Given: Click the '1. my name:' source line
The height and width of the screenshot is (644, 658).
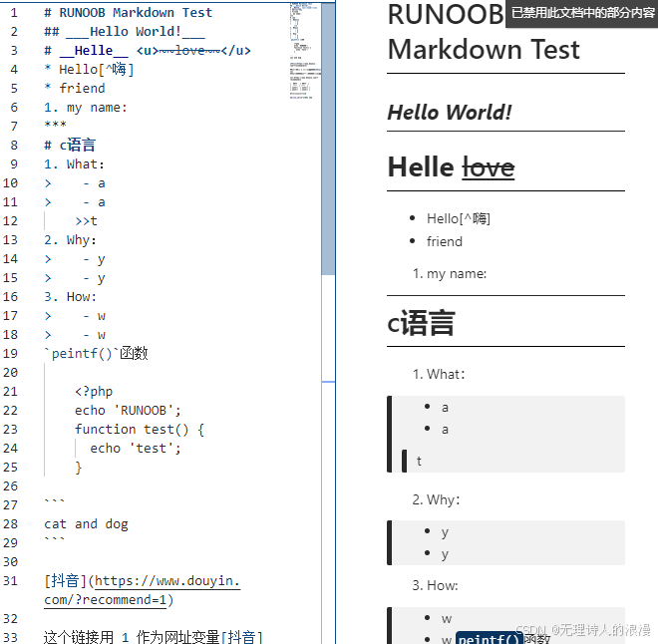Looking at the screenshot, I should coord(85,108).
